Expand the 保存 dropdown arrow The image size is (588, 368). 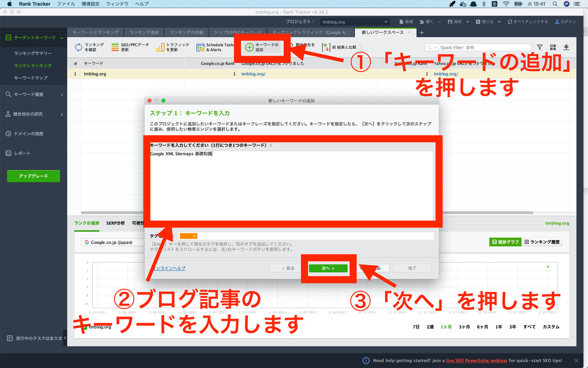pyautogui.click(x=467, y=22)
